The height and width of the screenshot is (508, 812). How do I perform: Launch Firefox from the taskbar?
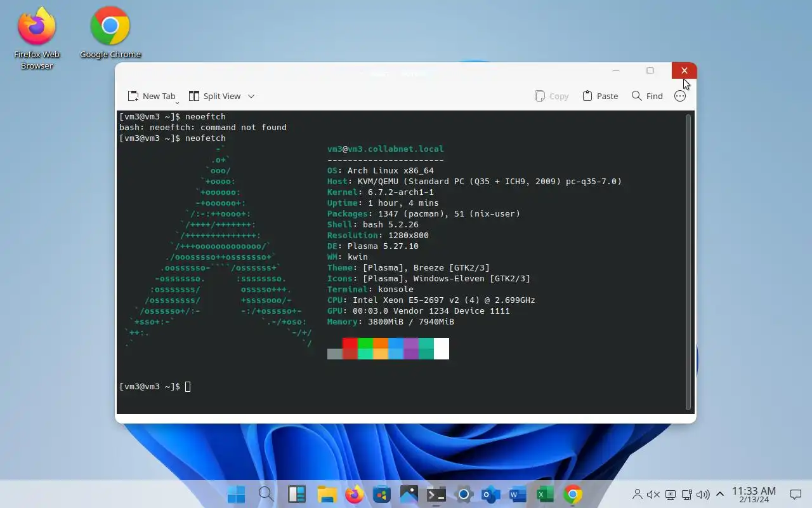click(355, 494)
